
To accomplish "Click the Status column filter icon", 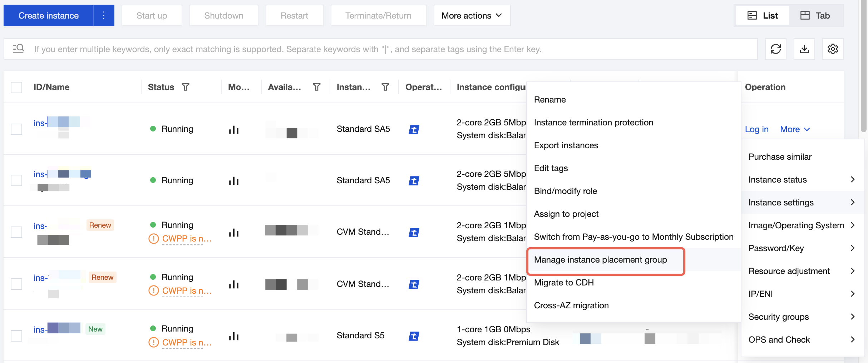I will click(x=185, y=87).
